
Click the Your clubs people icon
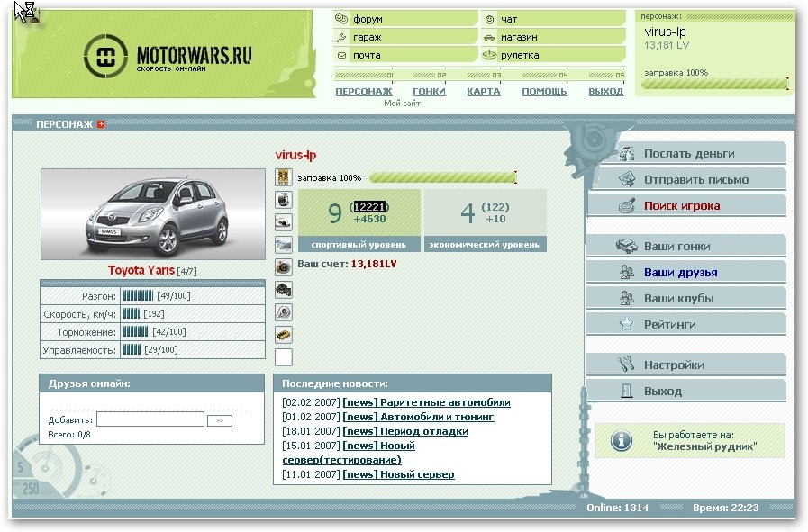click(627, 298)
